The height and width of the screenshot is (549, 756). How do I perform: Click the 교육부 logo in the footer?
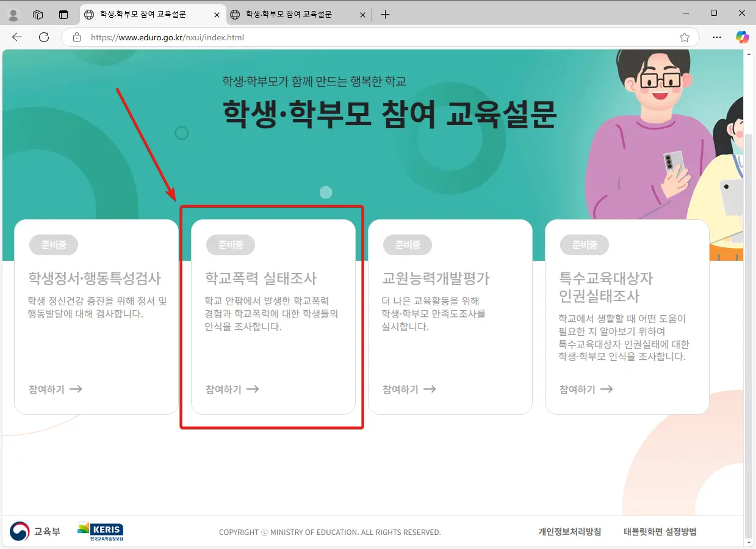point(35,531)
